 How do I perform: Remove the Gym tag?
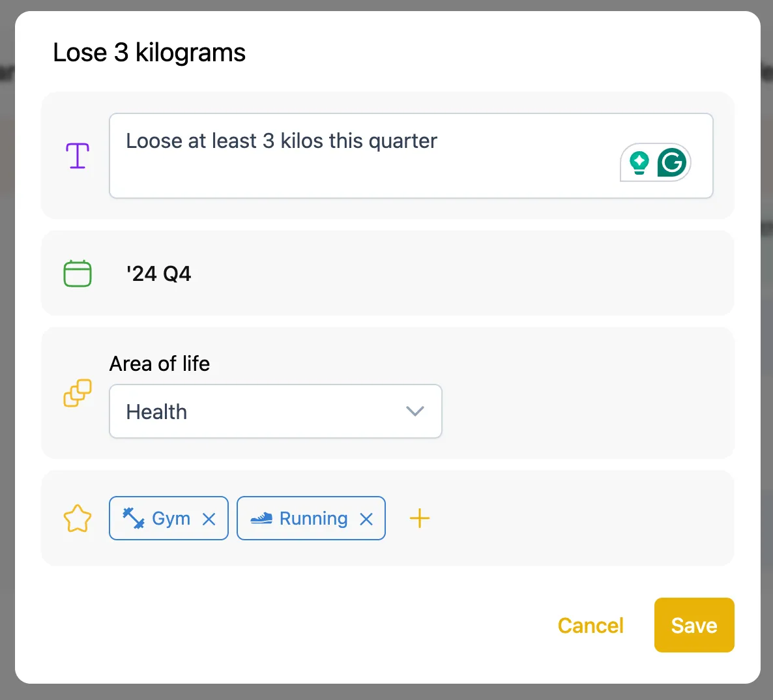pos(209,518)
